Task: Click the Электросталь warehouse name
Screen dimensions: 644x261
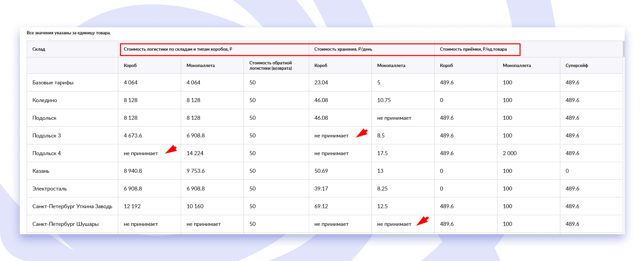Action: tap(49, 189)
